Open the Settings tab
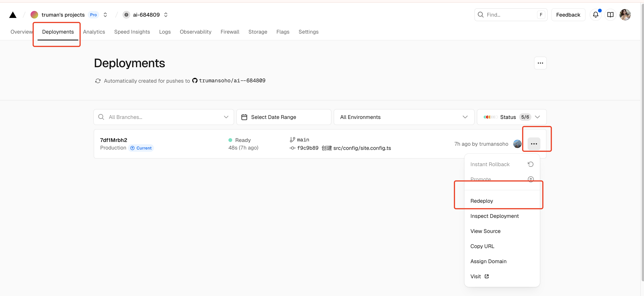Screen dimensions: 644x296 click(x=308, y=32)
